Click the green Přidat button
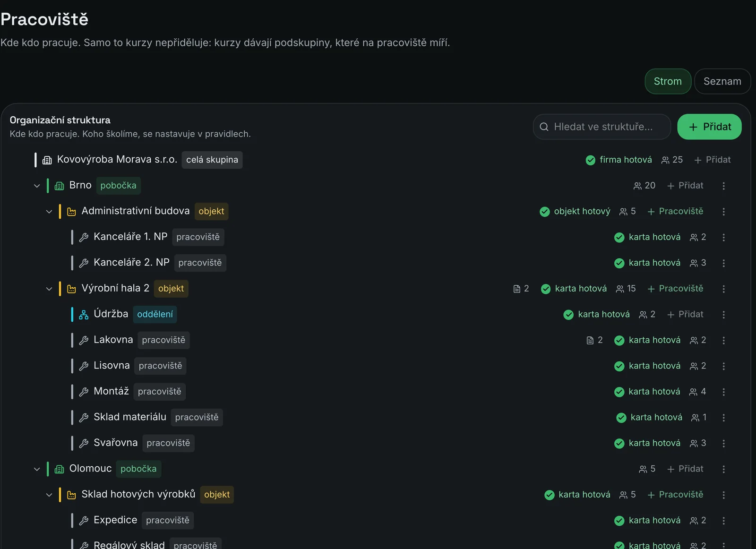This screenshot has width=756, height=549. (x=709, y=127)
